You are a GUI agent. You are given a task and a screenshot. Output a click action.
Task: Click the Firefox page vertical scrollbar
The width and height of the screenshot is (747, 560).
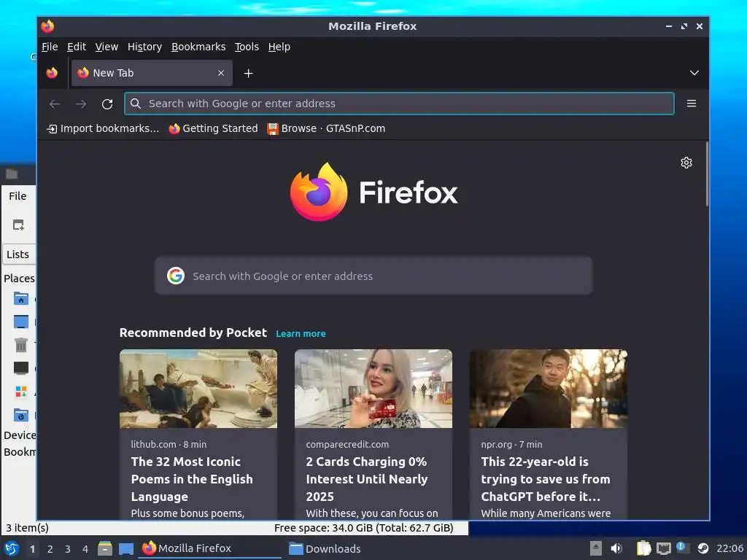pyautogui.click(x=707, y=174)
